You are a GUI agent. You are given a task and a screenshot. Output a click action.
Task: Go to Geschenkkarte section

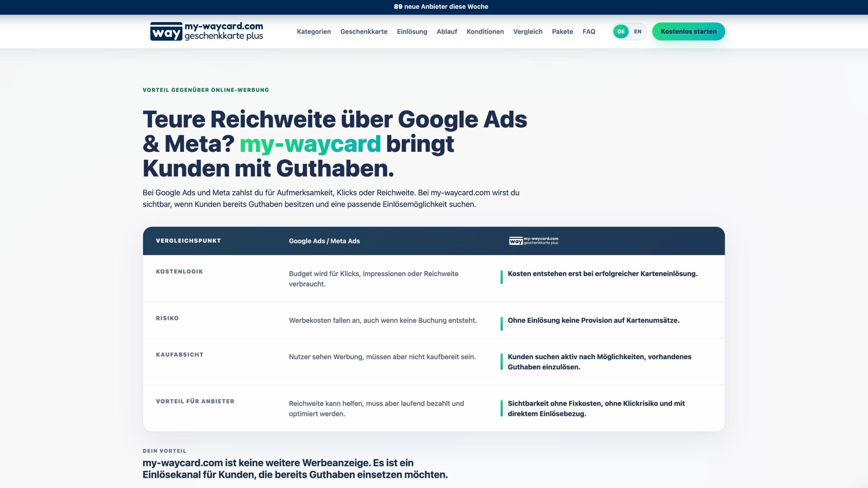364,32
